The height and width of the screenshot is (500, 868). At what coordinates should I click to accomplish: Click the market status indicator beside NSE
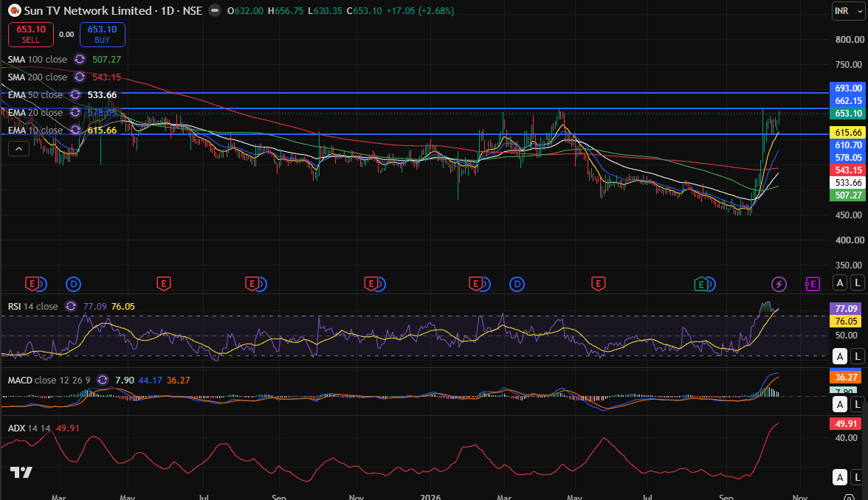point(214,10)
